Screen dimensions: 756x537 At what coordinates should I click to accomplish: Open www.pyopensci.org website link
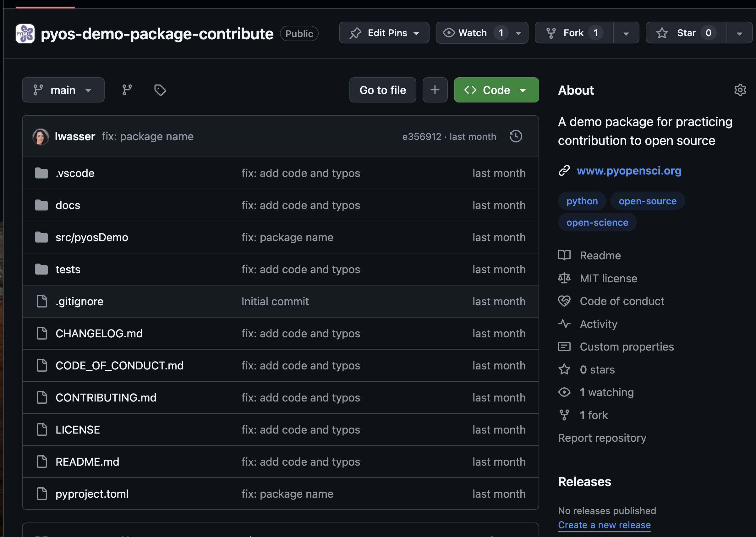click(x=629, y=170)
